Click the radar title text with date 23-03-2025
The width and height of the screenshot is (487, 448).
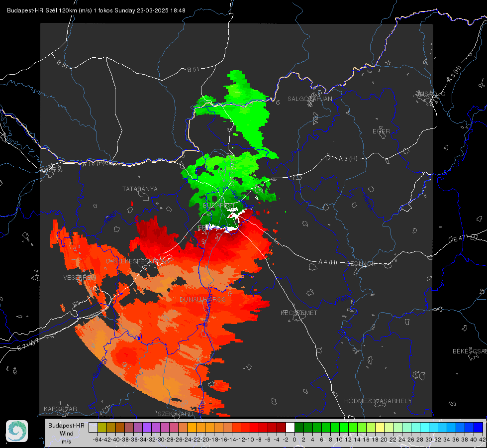pyautogui.click(x=96, y=10)
